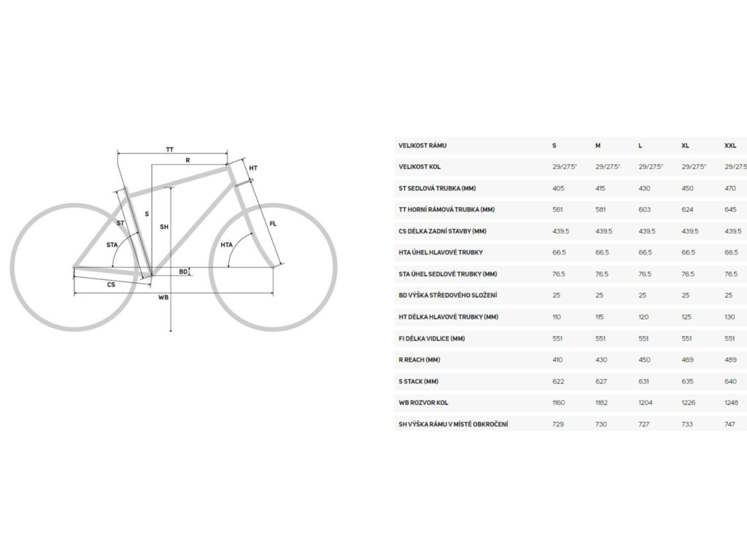Image resolution: width=747 pixels, height=560 pixels.
Task: Click the WB wheelbase label under the diagram
Action: click(x=164, y=297)
